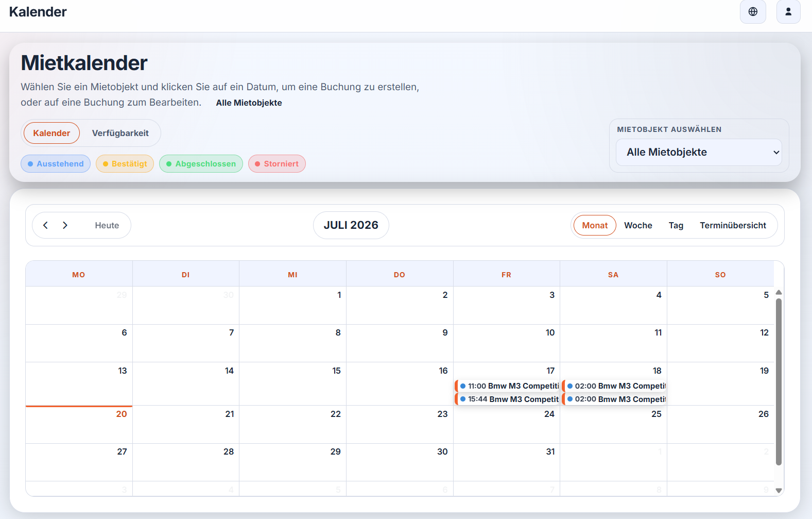This screenshot has width=812, height=519.
Task: Switch to the Verfügbarkeit tab
Action: point(120,133)
